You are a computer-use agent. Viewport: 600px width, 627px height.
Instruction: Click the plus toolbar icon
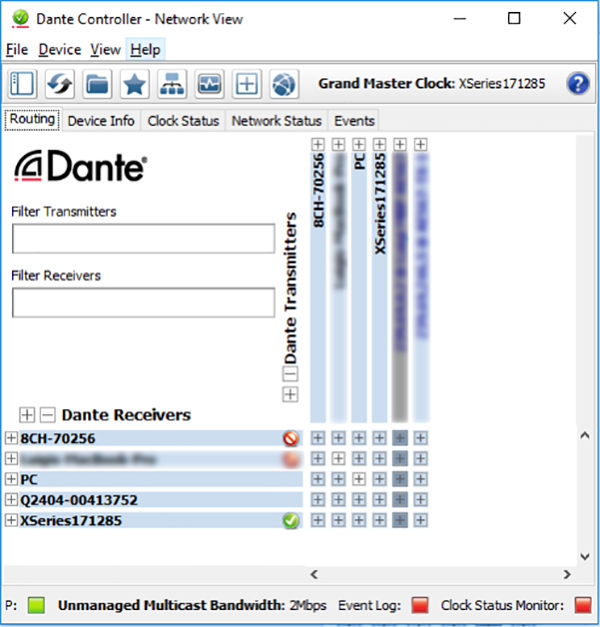coord(247,84)
